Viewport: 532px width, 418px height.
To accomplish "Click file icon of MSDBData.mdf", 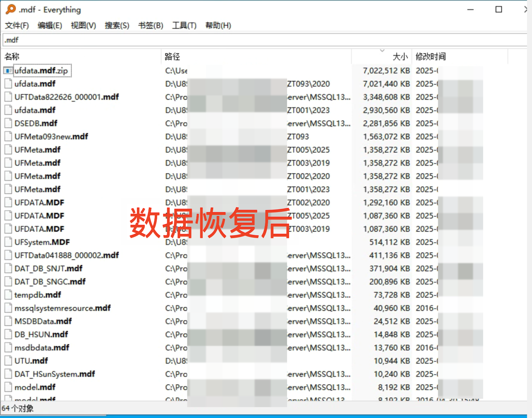I will point(8,321).
